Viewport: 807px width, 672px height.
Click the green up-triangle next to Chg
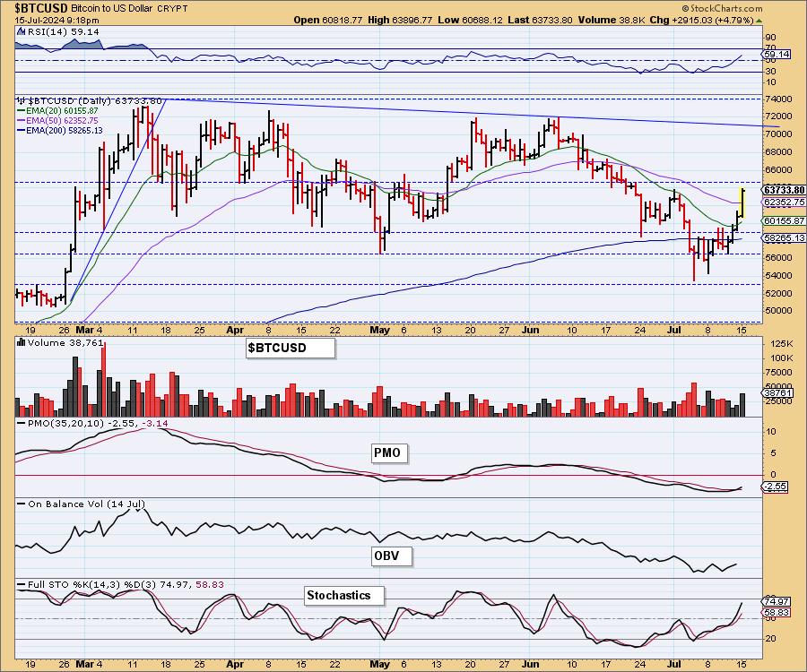point(759,21)
